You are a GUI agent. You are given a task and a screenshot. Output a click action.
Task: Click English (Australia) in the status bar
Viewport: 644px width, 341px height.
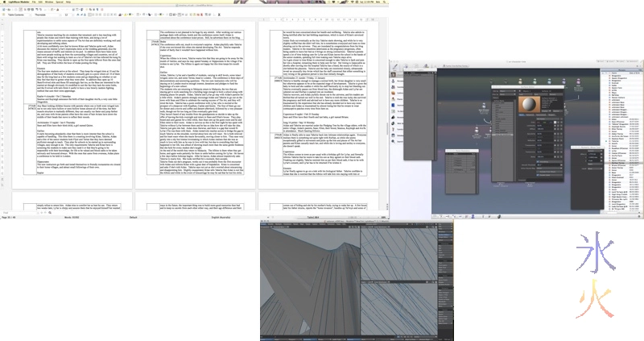pos(221,217)
